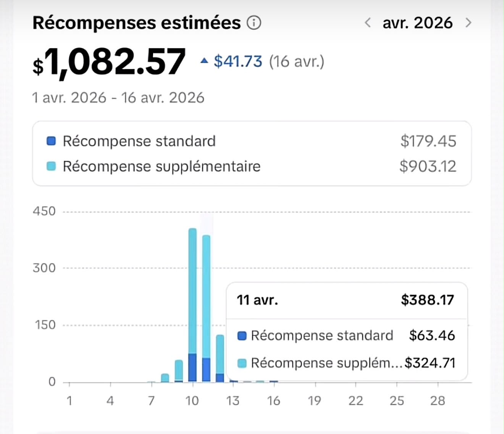This screenshot has width=504, height=434.
Task: Select the bar for 9 avr.
Action: pos(179,371)
